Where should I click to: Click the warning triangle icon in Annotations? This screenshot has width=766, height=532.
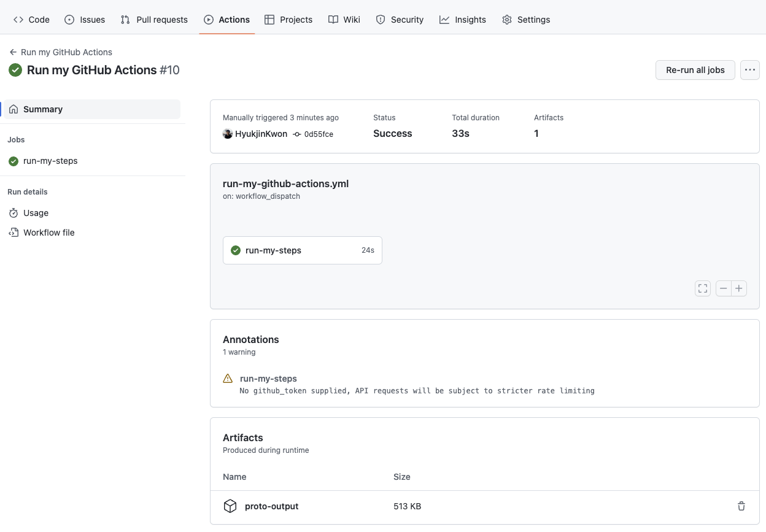[228, 379]
